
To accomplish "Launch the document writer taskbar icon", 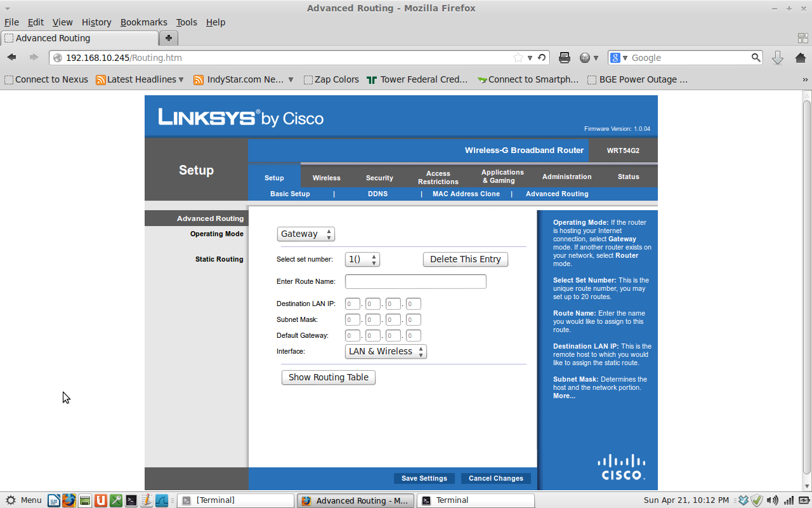I will point(54,500).
